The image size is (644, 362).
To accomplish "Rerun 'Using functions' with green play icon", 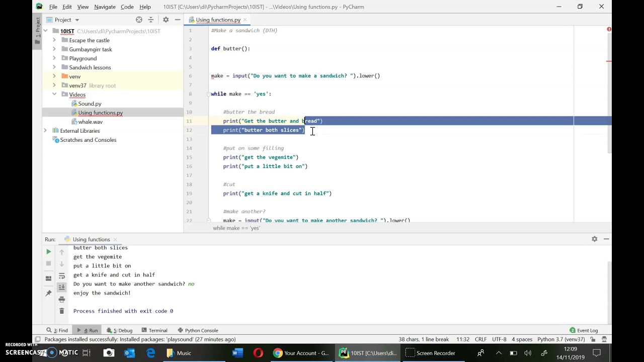I will 48,251.
